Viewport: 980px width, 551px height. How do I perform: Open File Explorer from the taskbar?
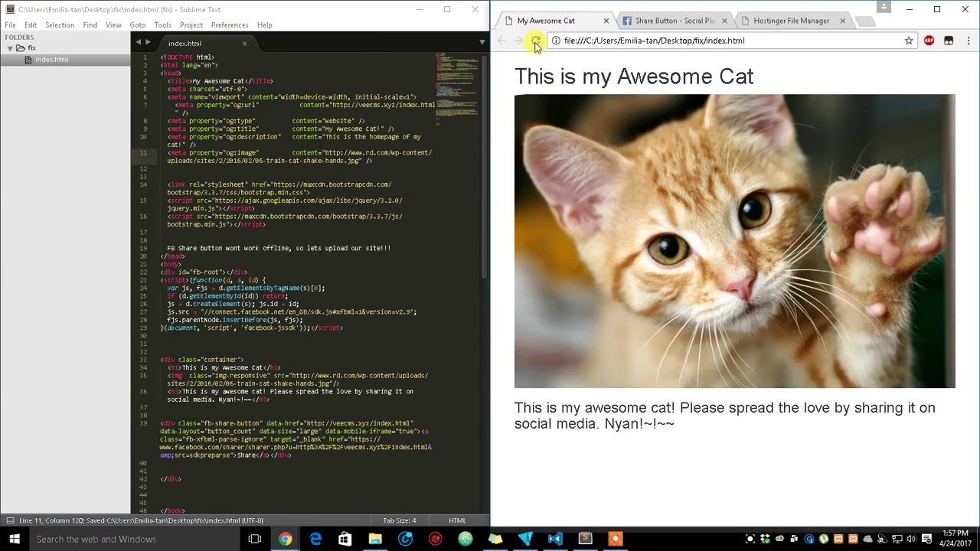pos(375,539)
